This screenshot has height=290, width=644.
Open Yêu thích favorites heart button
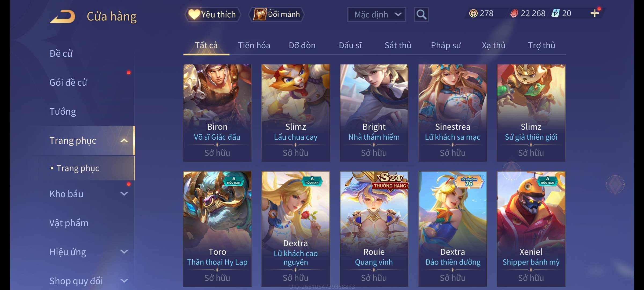click(212, 15)
